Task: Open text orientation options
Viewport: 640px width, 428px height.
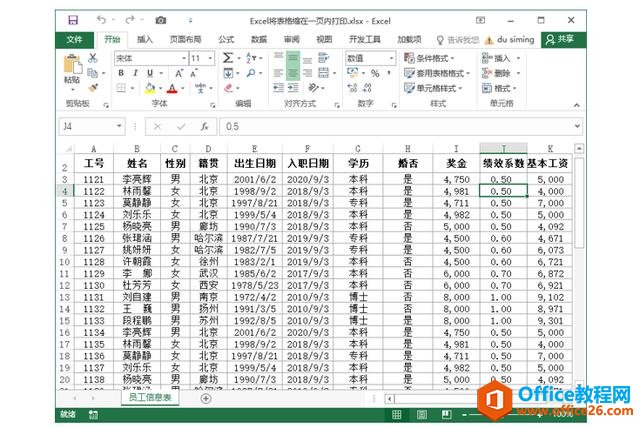Action: (x=313, y=88)
